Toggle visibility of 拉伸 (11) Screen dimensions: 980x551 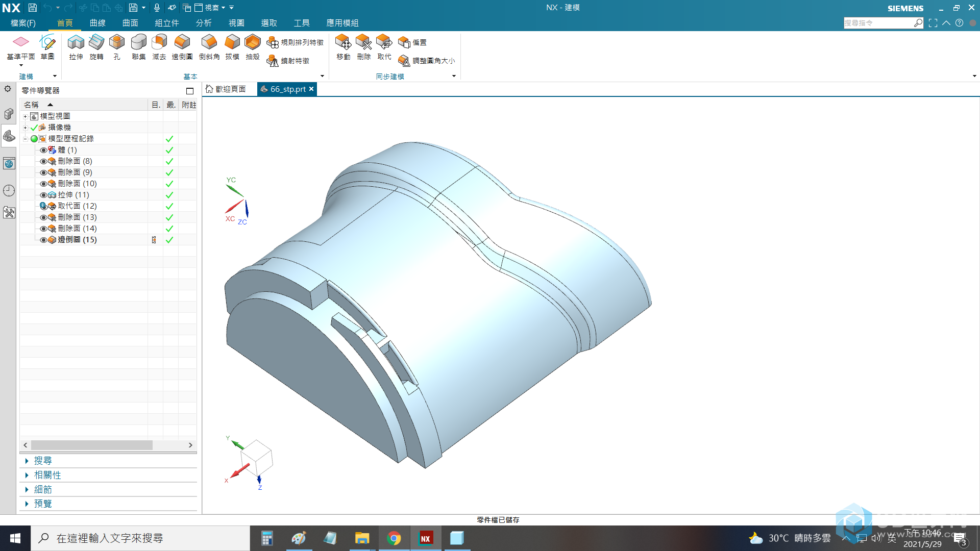click(43, 195)
